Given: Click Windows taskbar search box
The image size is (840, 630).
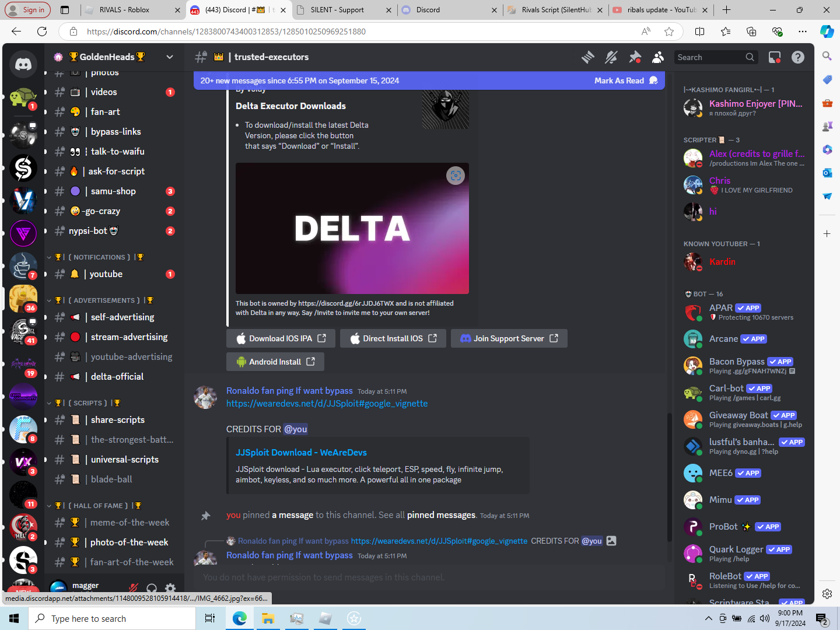Looking at the screenshot, I should coord(112,618).
